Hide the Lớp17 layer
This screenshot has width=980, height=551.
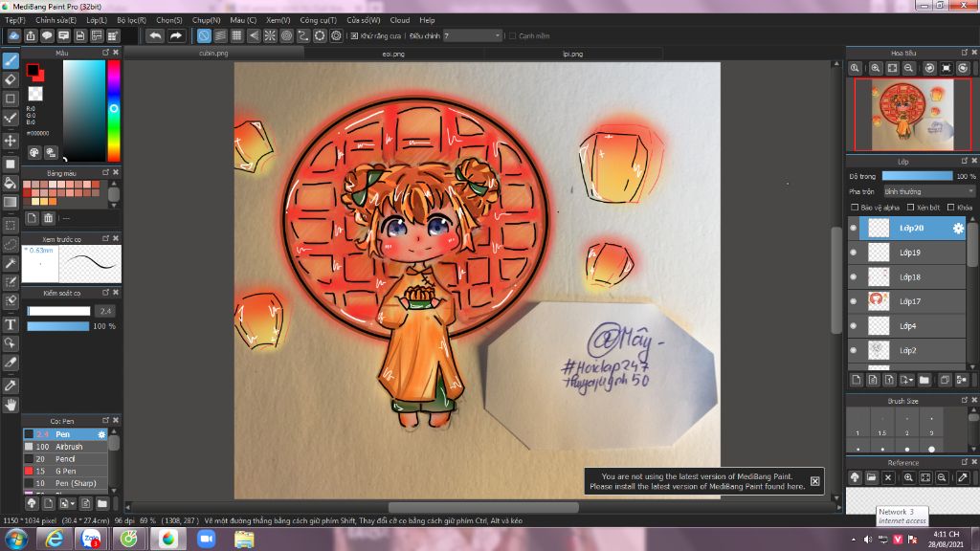coord(854,301)
